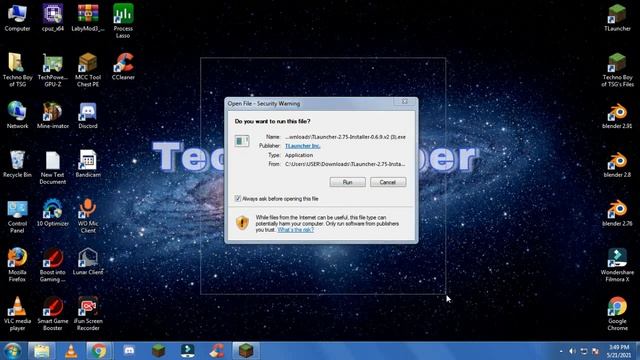Open Lunar Client shortcut

click(x=88, y=261)
